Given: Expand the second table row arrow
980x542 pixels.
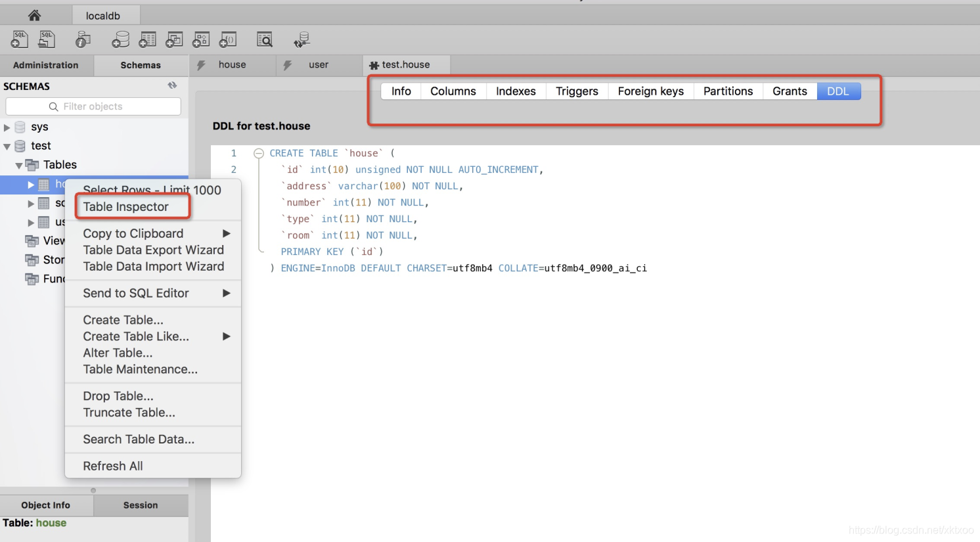Looking at the screenshot, I should coord(31,204).
